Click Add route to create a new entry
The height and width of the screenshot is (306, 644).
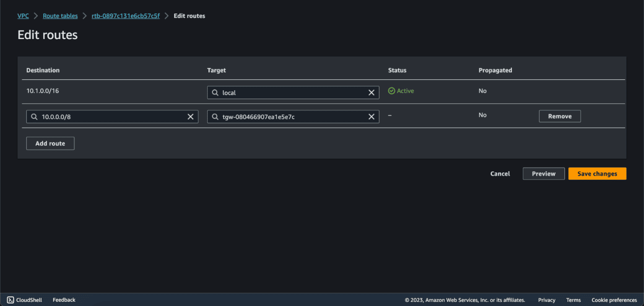(50, 143)
